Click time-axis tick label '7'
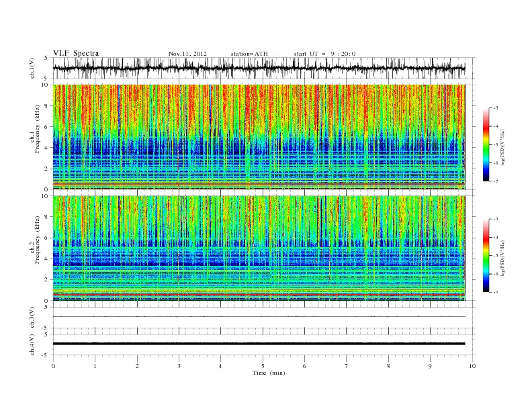The image size is (532, 411). click(x=347, y=366)
